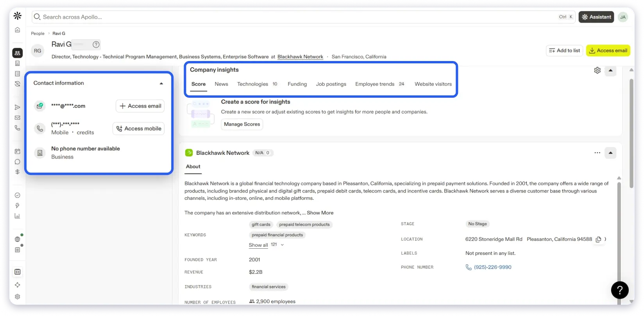Open the People section in sidebar
The image size is (644, 316).
click(17, 53)
